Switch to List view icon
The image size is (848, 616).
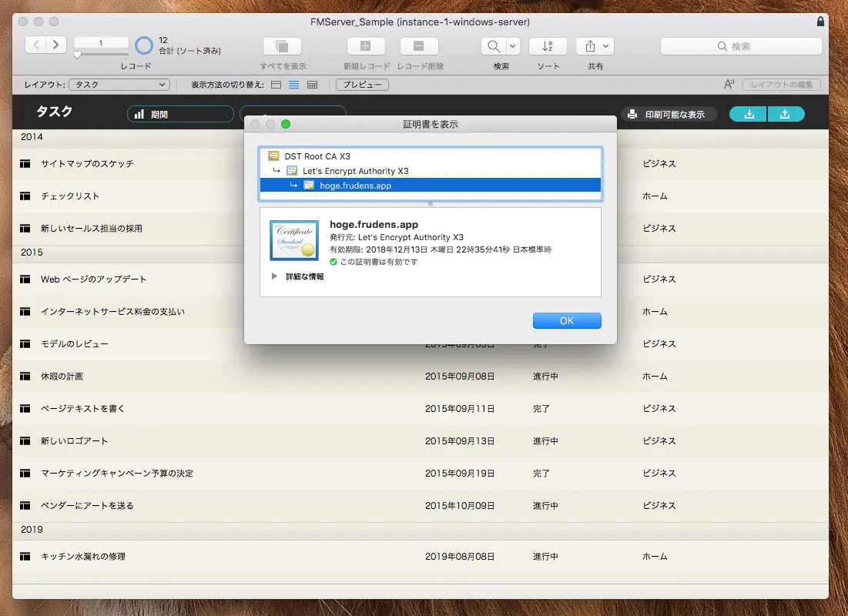point(293,85)
